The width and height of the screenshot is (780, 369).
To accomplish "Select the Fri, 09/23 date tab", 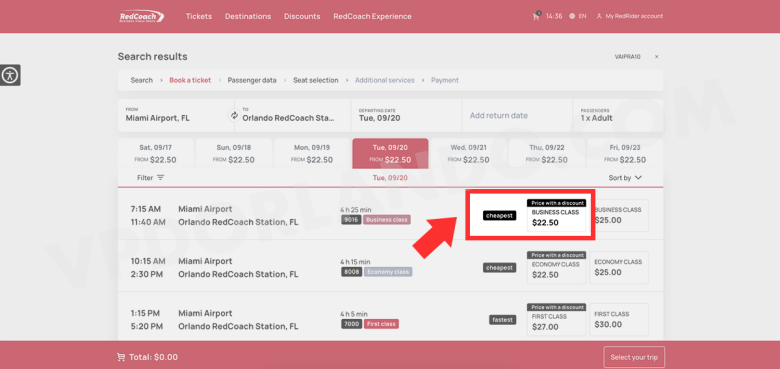I will [625, 154].
